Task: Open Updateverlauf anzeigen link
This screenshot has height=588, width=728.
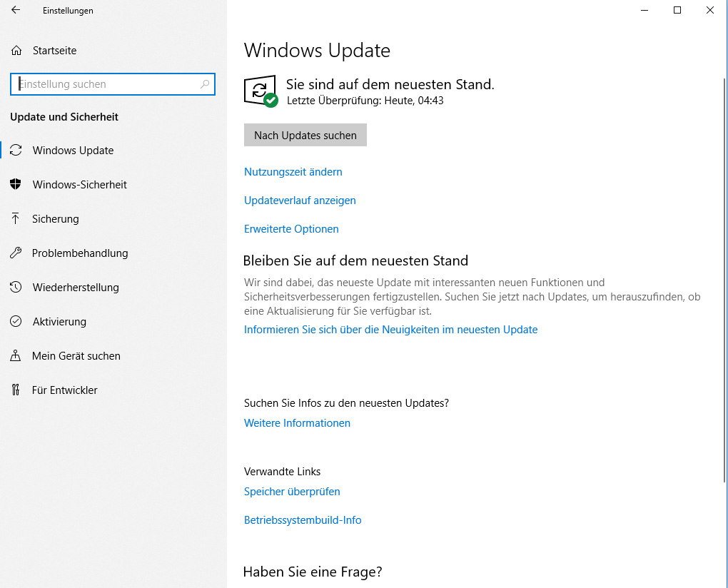Action: coord(300,201)
